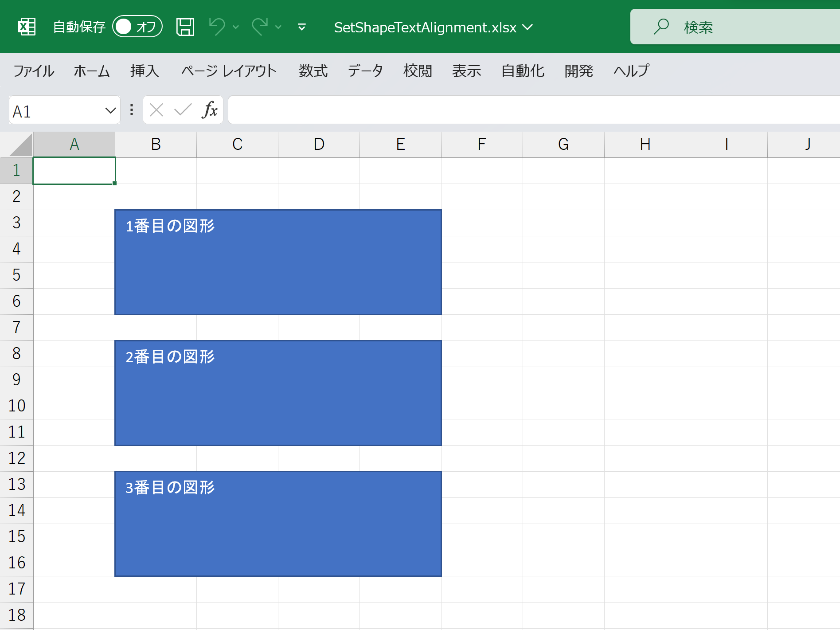The image size is (840, 630).
Task: Select row 1 header
Action: [x=16, y=171]
